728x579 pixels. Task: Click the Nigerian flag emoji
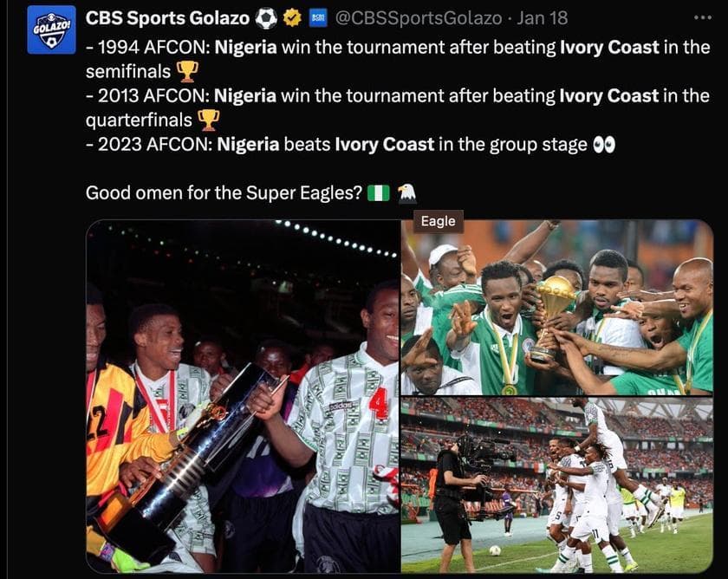pyautogui.click(x=377, y=192)
